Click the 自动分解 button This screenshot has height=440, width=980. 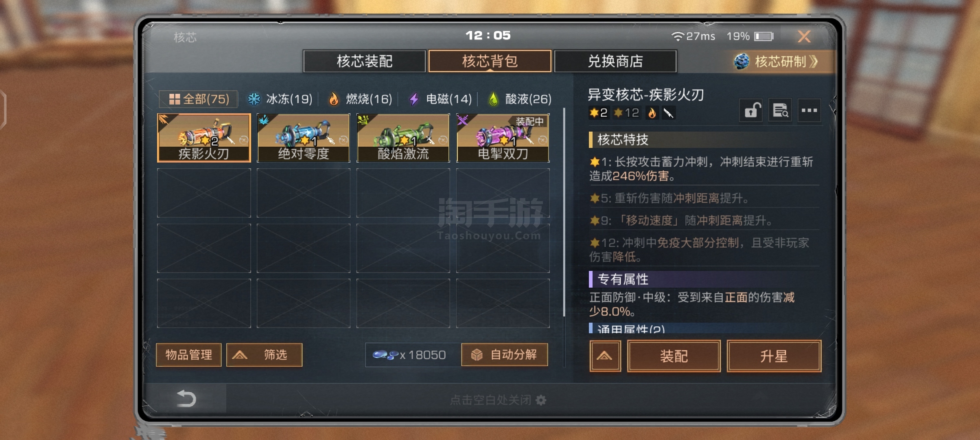(504, 355)
